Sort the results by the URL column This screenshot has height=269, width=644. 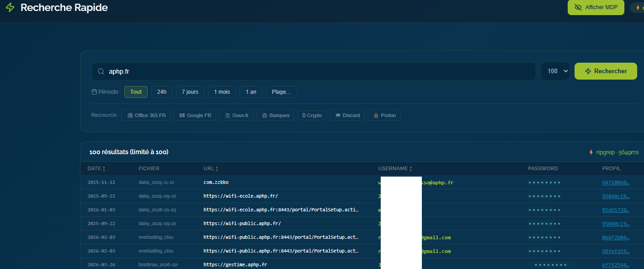[x=211, y=169]
